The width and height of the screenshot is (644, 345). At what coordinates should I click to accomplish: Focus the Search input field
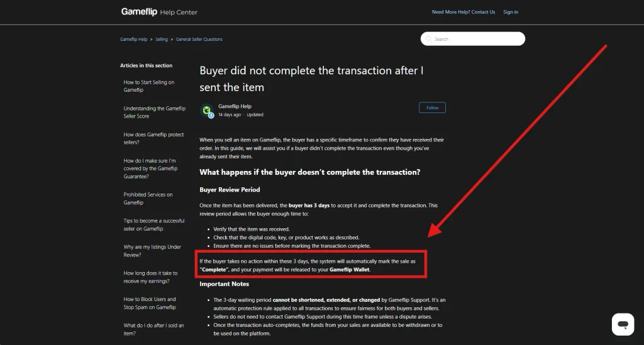pos(473,39)
